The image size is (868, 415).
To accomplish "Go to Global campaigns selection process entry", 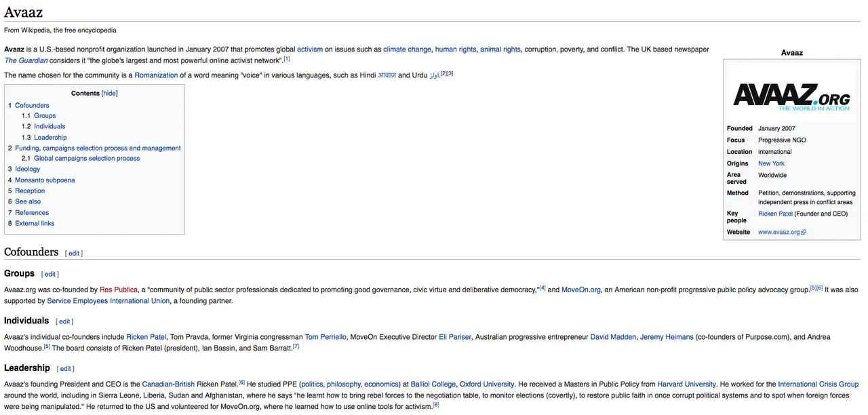I will point(87,159).
